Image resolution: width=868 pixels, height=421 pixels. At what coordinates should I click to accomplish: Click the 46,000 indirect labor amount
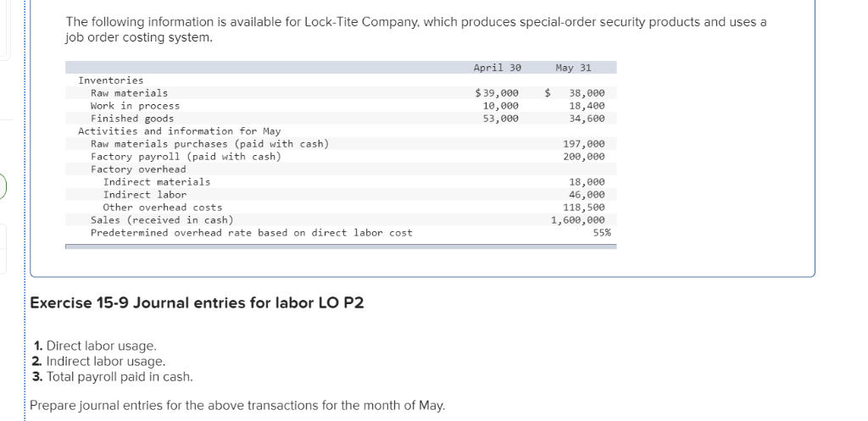(x=587, y=195)
